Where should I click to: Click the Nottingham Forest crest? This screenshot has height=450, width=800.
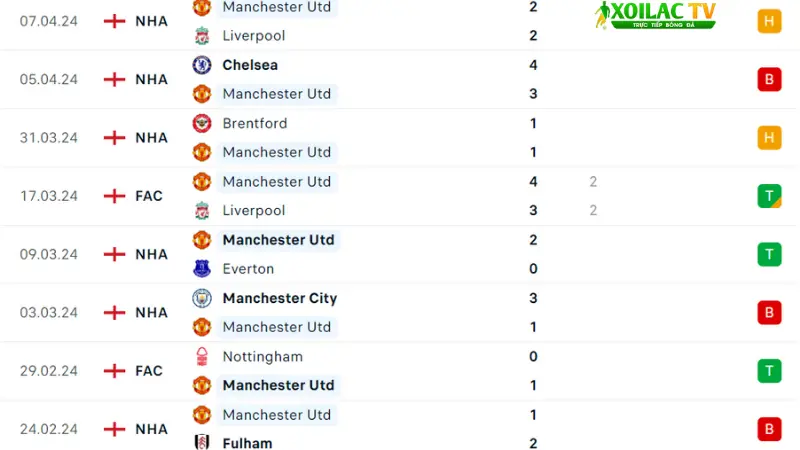coord(202,356)
